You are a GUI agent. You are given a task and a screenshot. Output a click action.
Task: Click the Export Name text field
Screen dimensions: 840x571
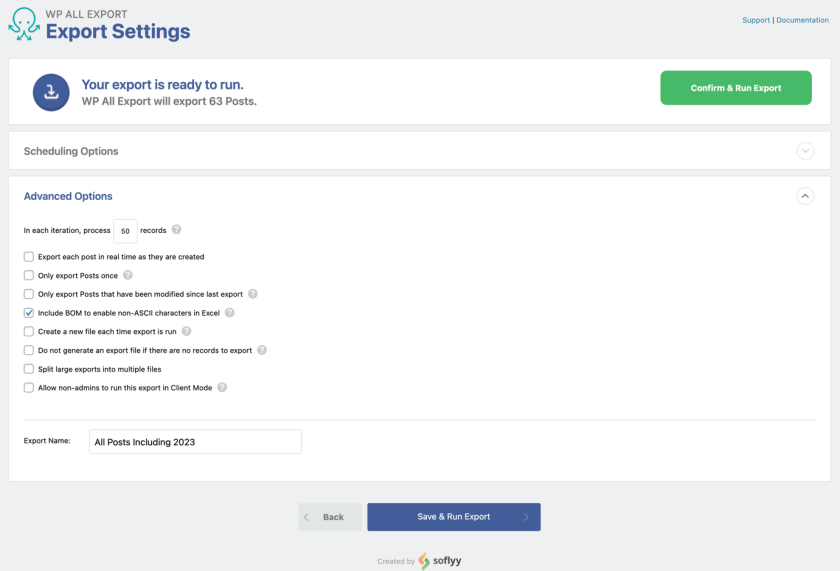click(x=195, y=442)
